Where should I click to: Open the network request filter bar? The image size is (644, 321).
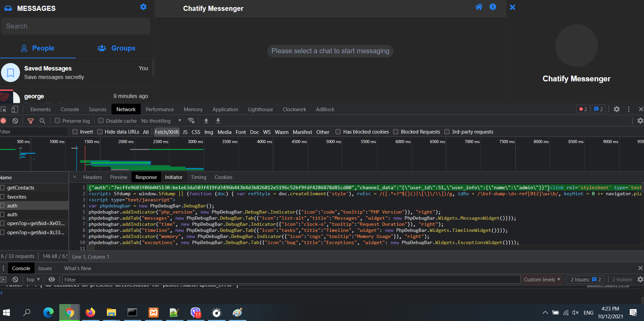pyautogui.click(x=31, y=121)
